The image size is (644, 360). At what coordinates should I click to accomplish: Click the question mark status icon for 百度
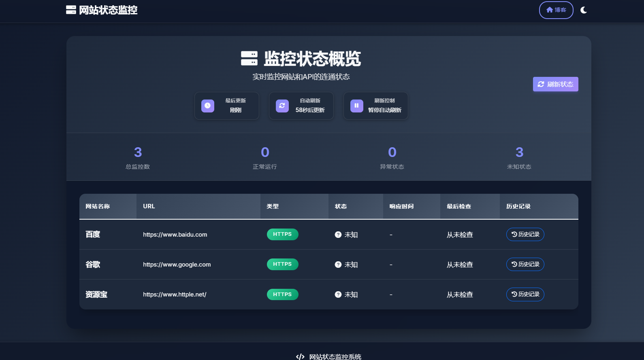338,235
